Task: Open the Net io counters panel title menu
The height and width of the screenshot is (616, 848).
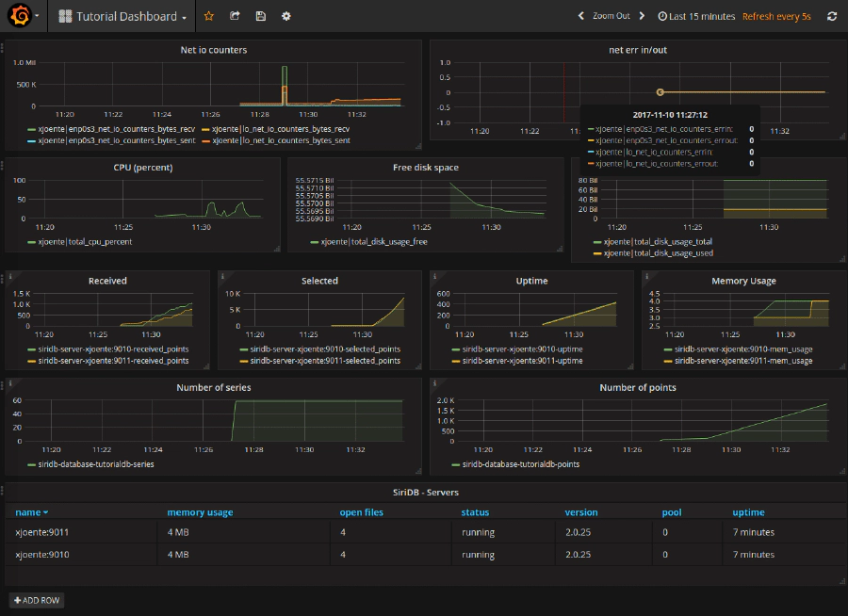Action: pyautogui.click(x=214, y=50)
